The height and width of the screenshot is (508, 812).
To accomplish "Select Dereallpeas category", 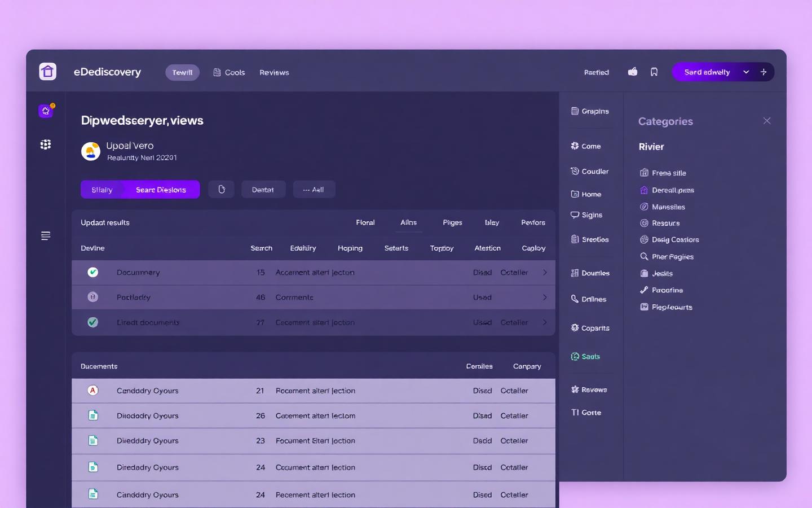I will point(667,190).
